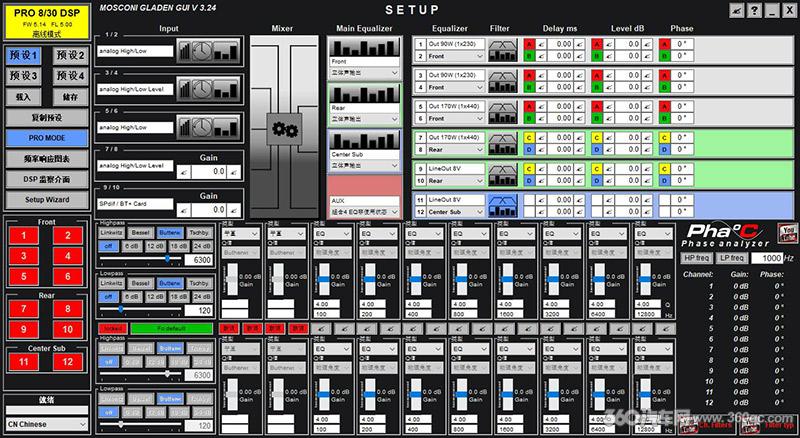Click the YouTube icon next to Phase analyzer
The width and height of the screenshot is (800, 438).
[788, 233]
